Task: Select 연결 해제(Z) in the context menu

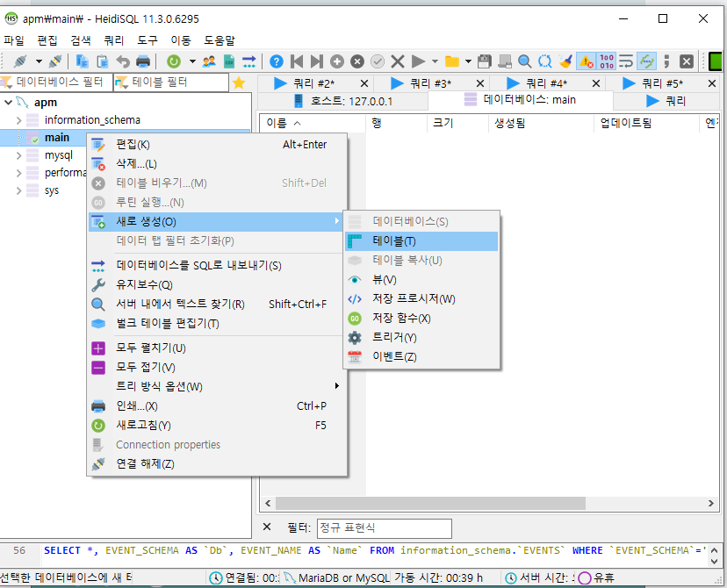Action: click(217, 464)
